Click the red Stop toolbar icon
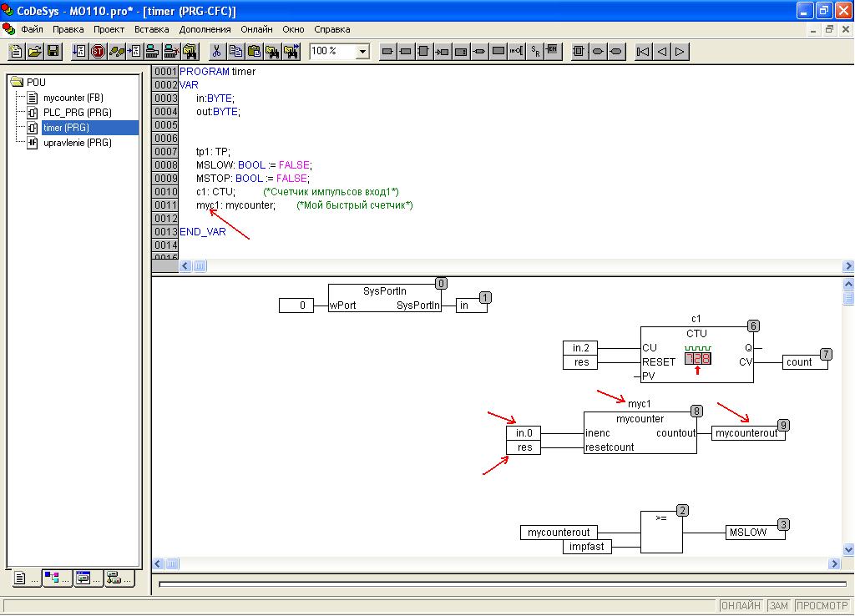The width and height of the screenshot is (855, 616). (98, 52)
